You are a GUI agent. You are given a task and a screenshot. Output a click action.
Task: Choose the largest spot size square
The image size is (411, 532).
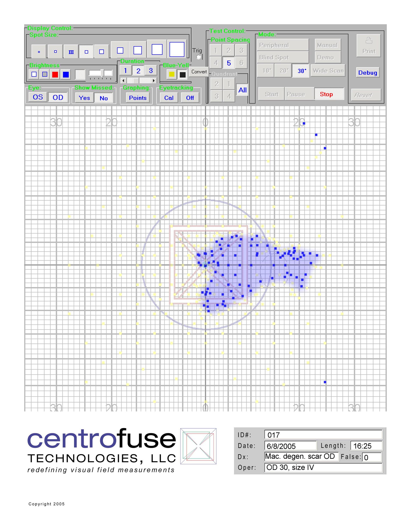(177, 49)
